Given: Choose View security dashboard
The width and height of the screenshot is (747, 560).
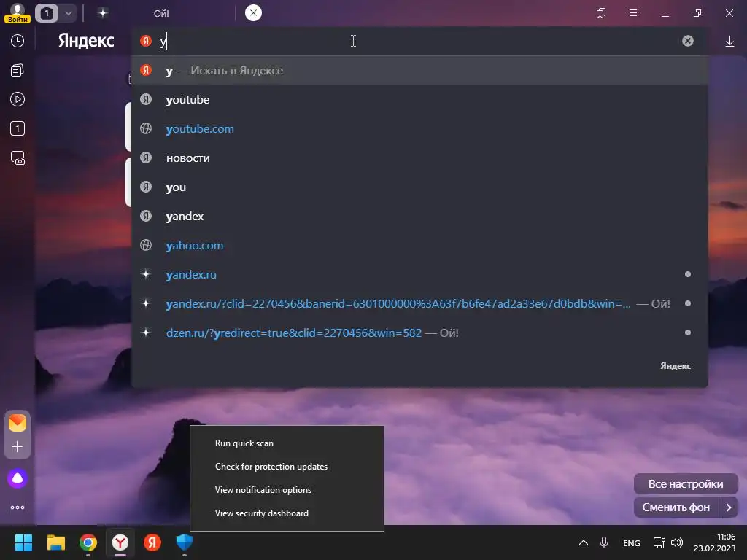Looking at the screenshot, I should click(287, 513).
